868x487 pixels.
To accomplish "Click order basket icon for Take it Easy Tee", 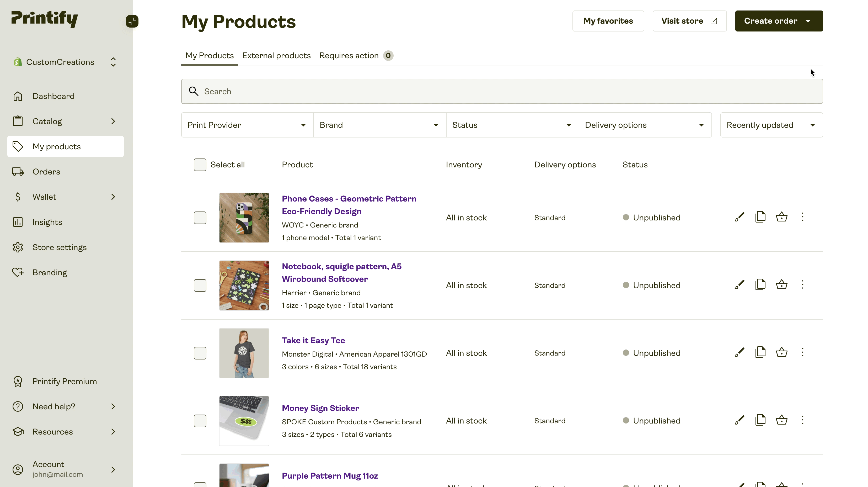I will (781, 352).
